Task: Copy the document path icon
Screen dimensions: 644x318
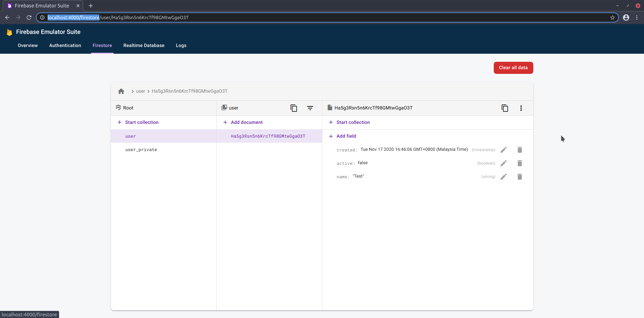Action: click(504, 108)
